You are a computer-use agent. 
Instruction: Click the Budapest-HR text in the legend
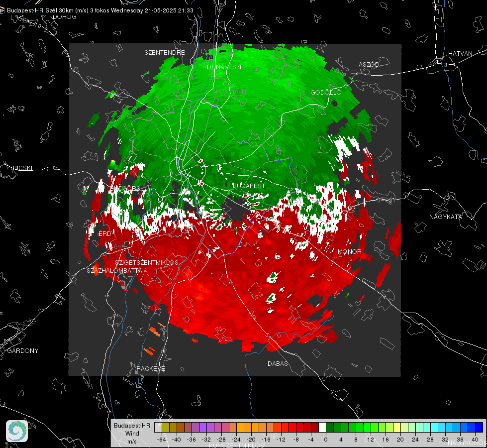(132, 425)
